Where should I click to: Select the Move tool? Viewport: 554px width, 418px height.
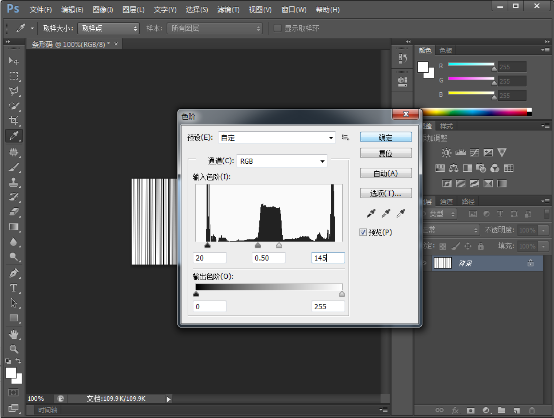pos(13,61)
